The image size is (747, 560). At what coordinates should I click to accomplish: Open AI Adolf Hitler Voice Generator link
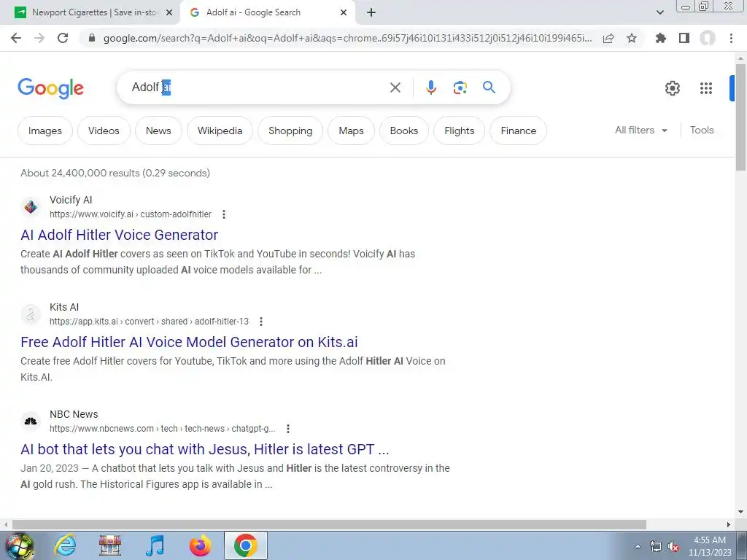coord(119,235)
